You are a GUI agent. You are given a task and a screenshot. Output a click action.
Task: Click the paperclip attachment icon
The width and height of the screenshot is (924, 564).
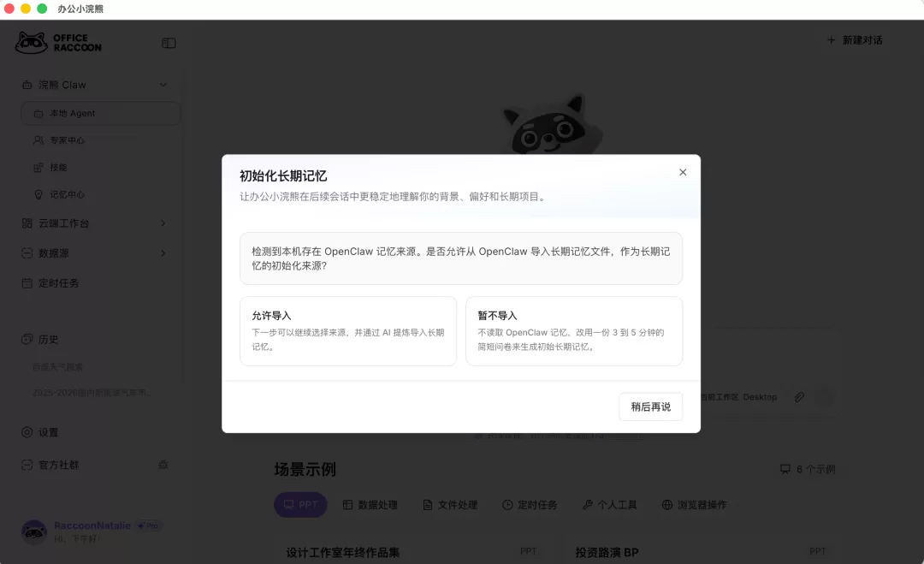click(x=799, y=396)
